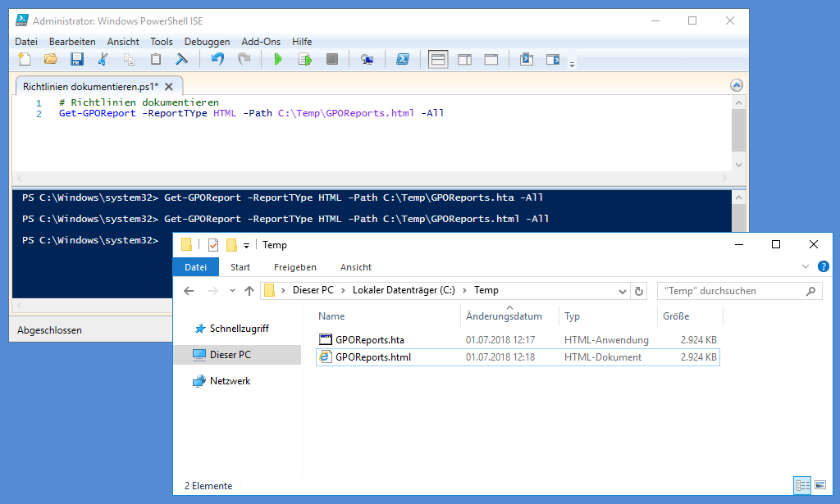The width and height of the screenshot is (840, 504).
Task: Click the Clear Console Pane icon
Action: (181, 59)
